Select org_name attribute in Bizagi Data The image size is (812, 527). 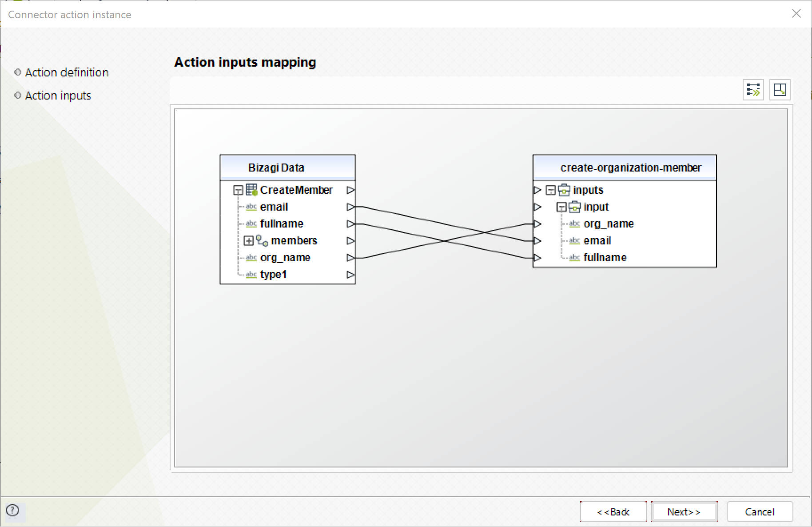(x=285, y=258)
